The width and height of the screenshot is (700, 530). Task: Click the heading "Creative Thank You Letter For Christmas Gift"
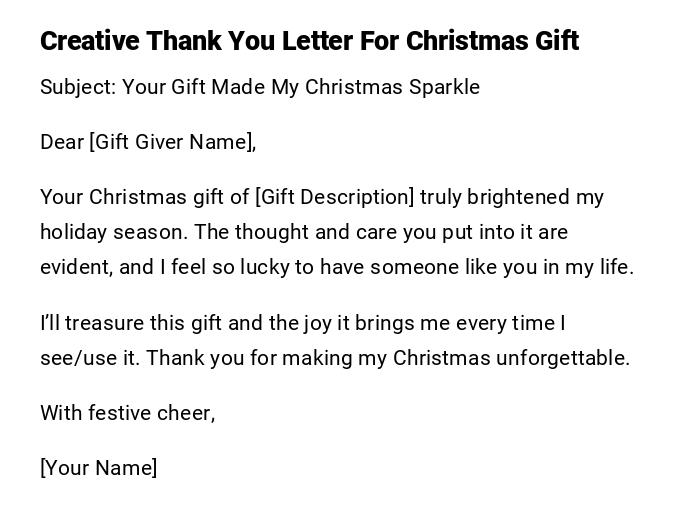click(309, 41)
